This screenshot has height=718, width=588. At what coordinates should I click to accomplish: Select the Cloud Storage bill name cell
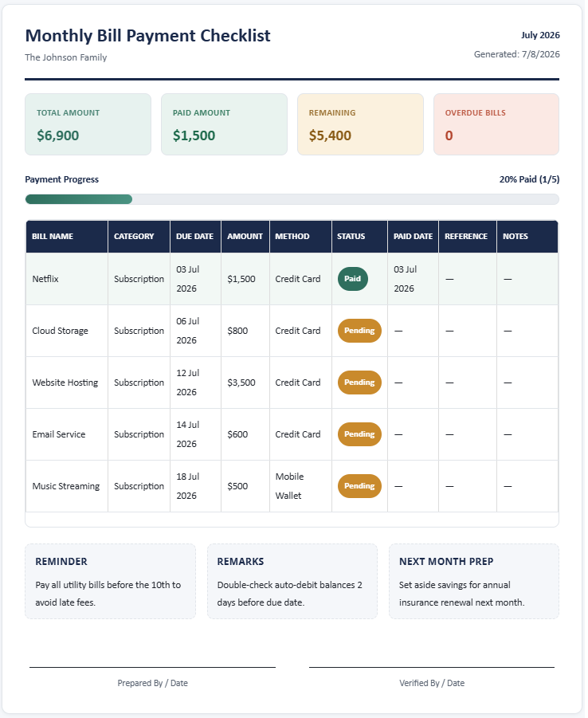[x=67, y=331]
